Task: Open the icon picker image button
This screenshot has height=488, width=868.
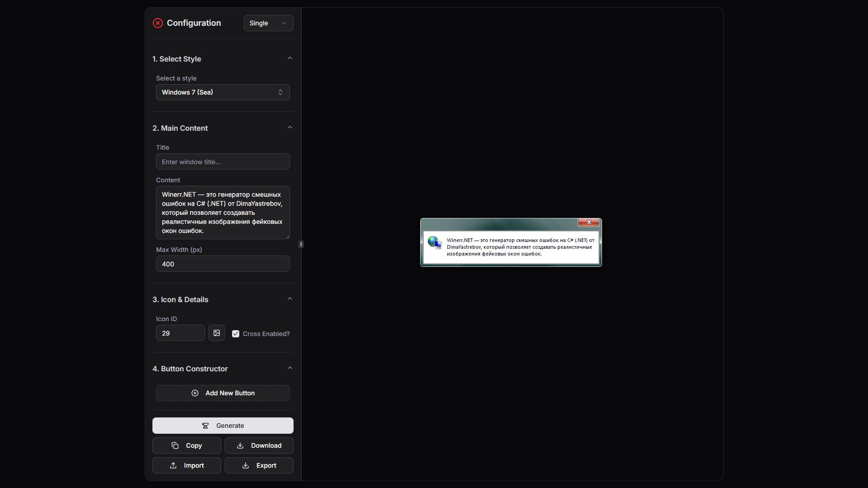Action: pos(217,333)
